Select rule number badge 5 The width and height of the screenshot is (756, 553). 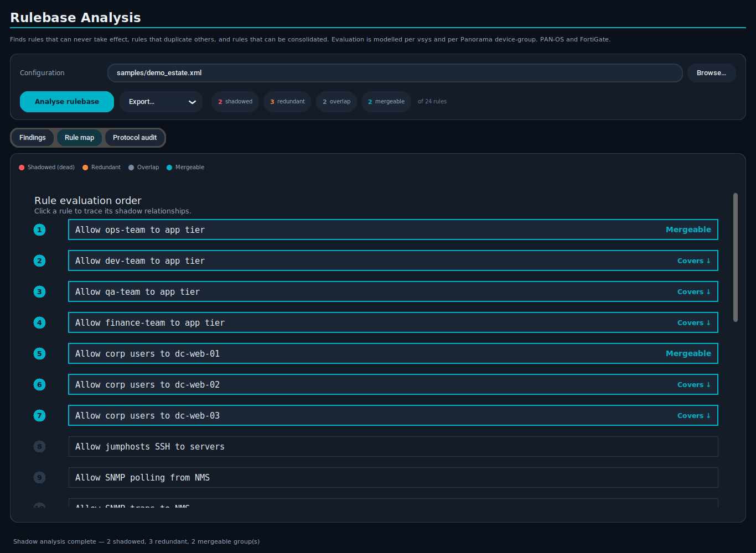point(39,354)
